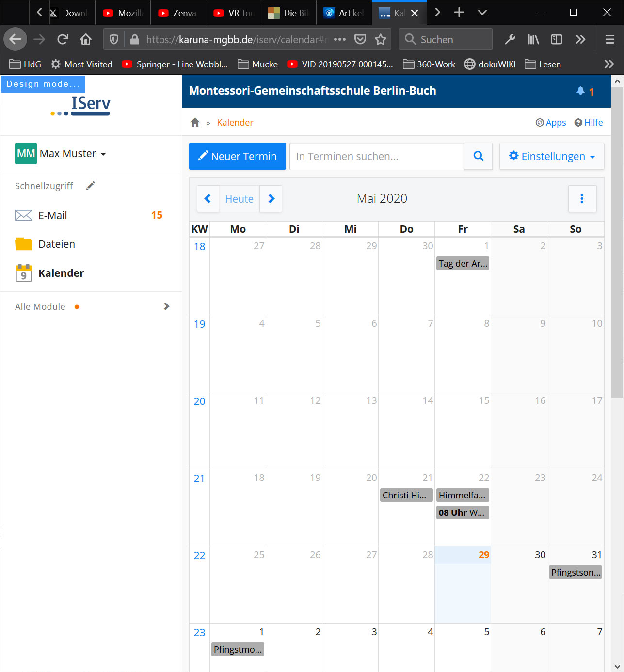Screen dimensions: 624x672
Task: Open the Apps link
Action: coord(551,123)
